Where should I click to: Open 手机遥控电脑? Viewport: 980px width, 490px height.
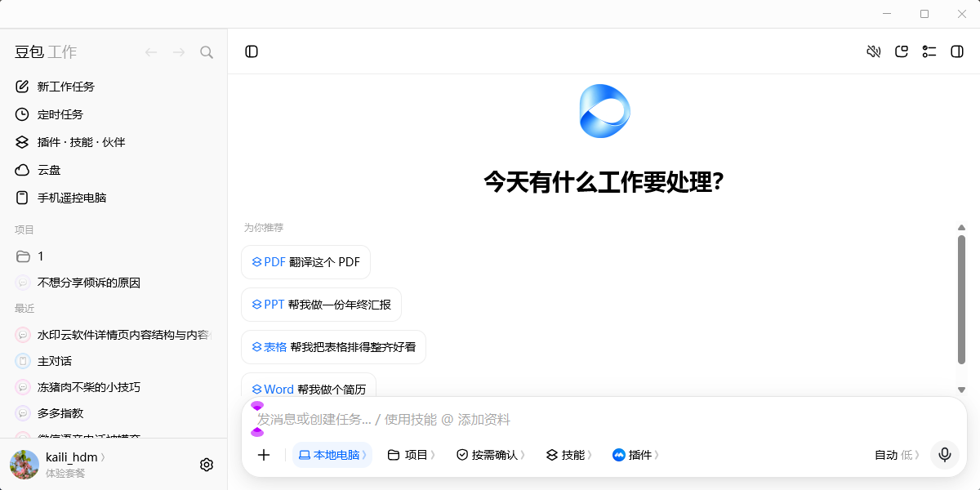pyautogui.click(x=114, y=198)
